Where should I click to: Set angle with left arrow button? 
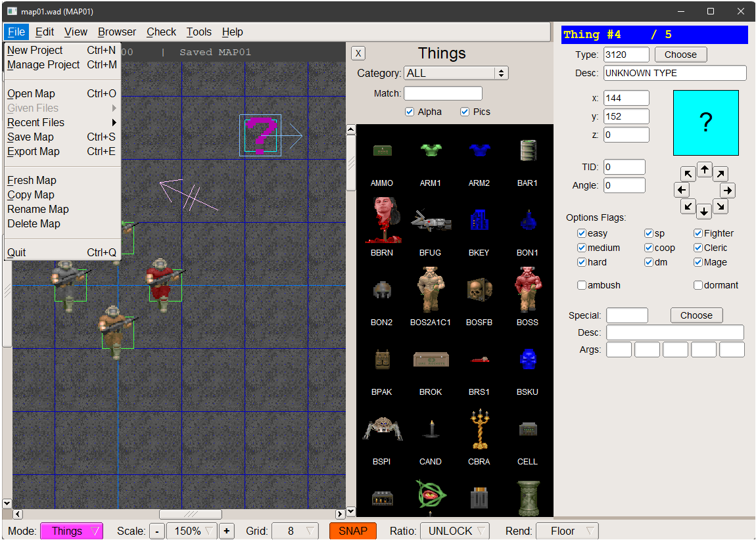click(682, 191)
